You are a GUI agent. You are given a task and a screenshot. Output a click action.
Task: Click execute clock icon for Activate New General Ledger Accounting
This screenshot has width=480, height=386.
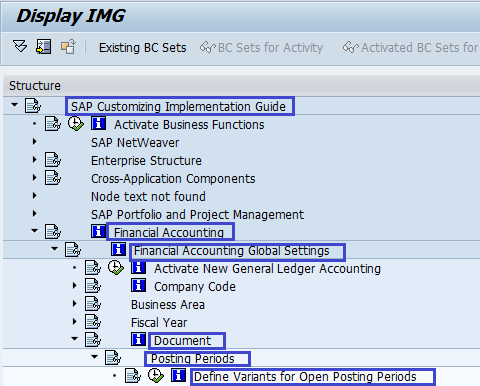tap(116, 268)
